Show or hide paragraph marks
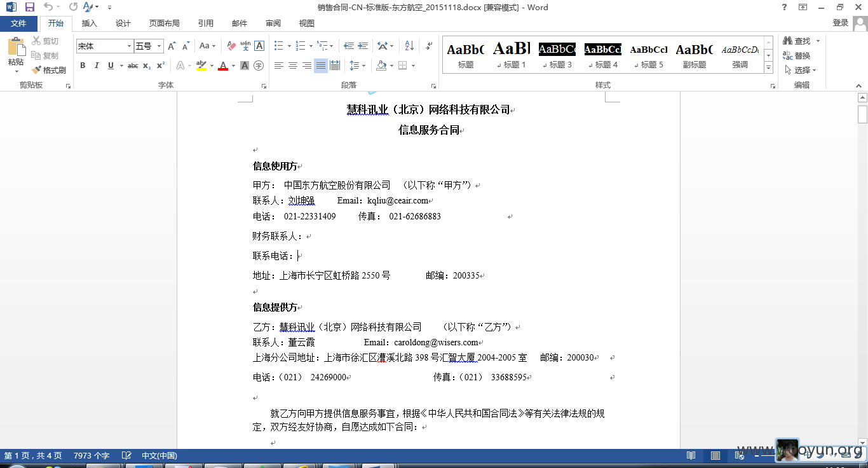Viewport: 868px width, 468px height. pos(429,46)
